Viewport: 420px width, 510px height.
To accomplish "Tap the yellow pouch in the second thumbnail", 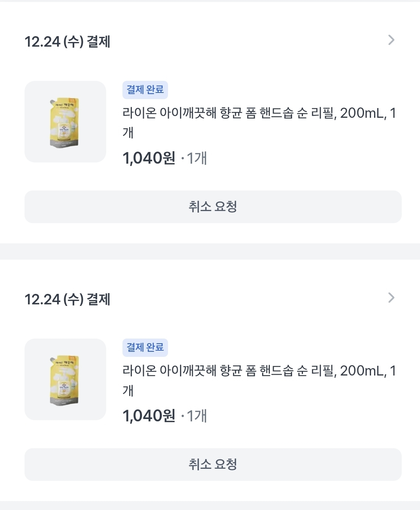I will pyautogui.click(x=65, y=379).
